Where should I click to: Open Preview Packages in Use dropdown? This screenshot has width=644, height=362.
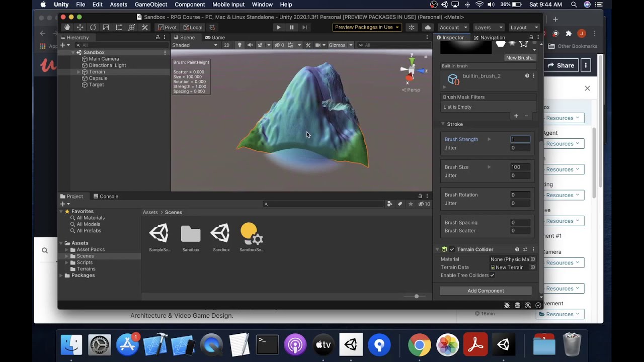click(367, 27)
